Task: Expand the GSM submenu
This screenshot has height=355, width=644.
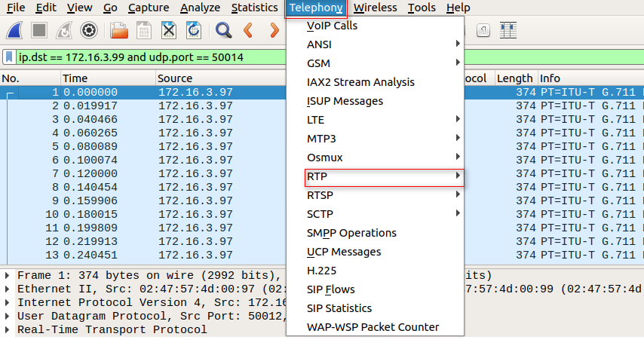Action: click(x=375, y=63)
